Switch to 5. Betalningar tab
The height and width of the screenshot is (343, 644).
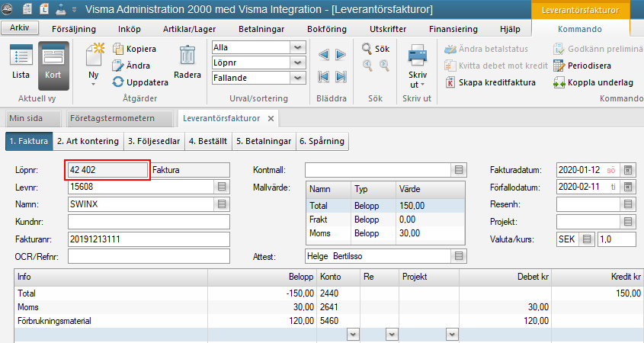264,141
